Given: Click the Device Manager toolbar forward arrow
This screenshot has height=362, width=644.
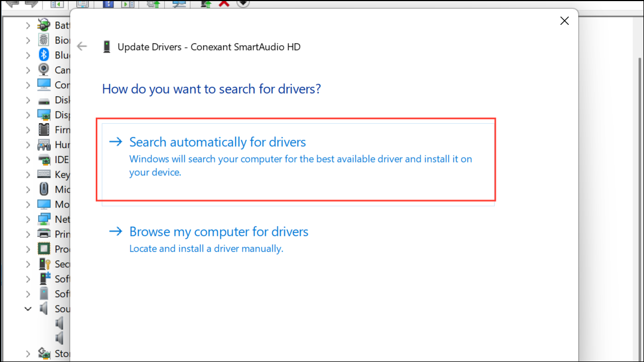Looking at the screenshot, I should [x=32, y=4].
